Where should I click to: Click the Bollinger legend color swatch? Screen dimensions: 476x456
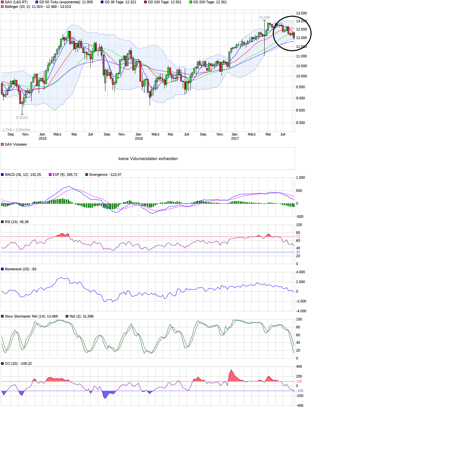point(2,7)
